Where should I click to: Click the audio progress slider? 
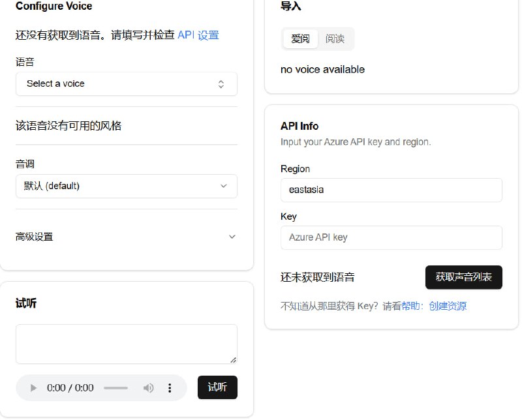click(x=116, y=387)
